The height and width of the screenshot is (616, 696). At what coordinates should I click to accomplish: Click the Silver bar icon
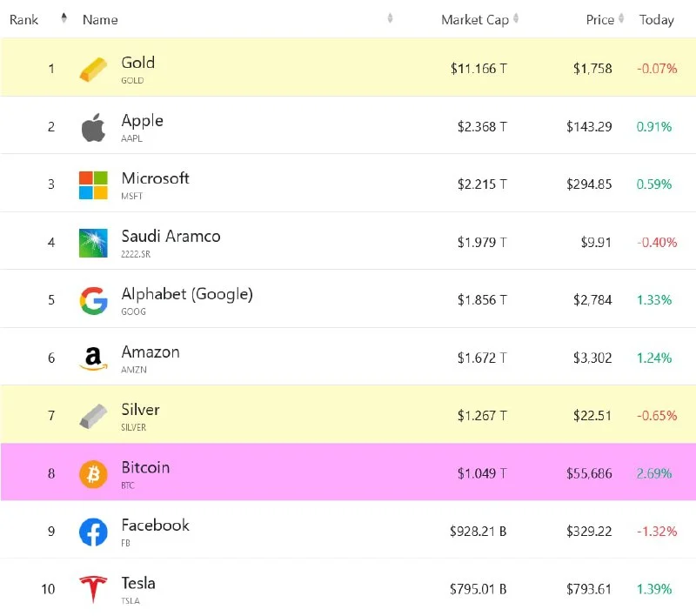tap(93, 416)
